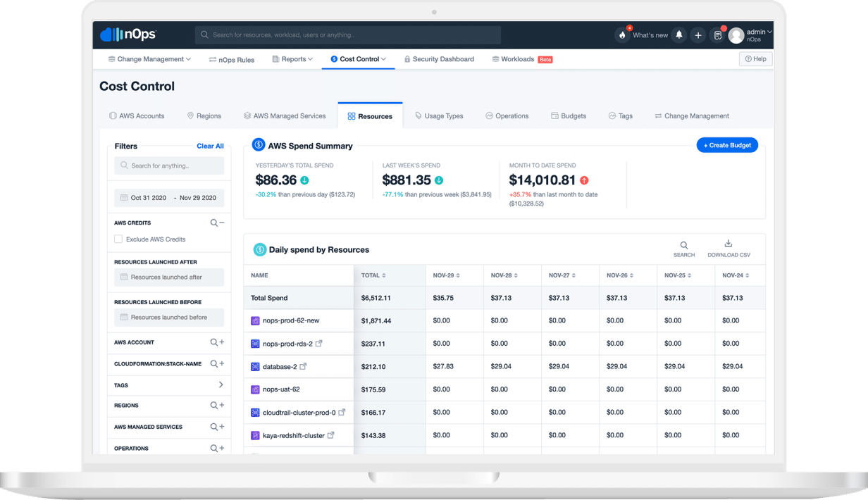Open Change Management tab under Cost Control

pyautogui.click(x=692, y=115)
